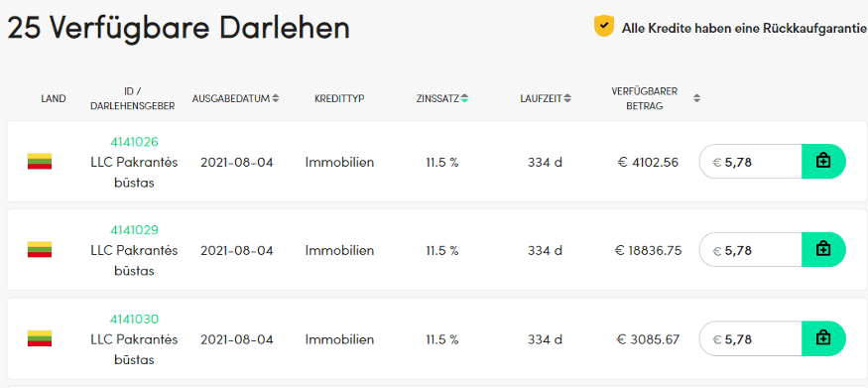Screen dimensions: 868x388
Task: Click the Land column header
Action: click(x=54, y=98)
